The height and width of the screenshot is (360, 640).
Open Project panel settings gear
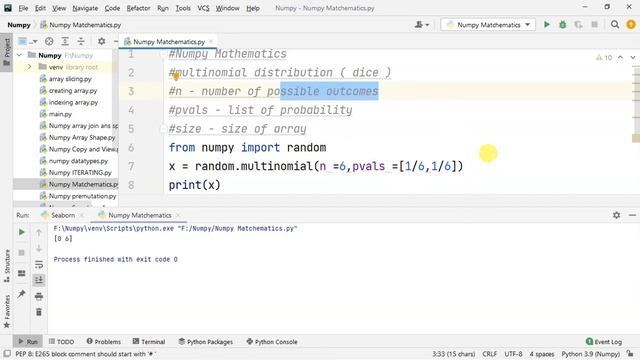coord(102,41)
